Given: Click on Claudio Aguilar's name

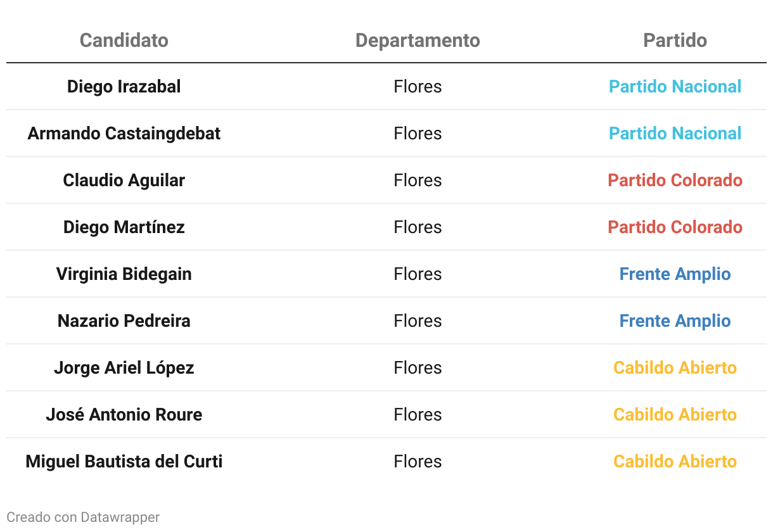Looking at the screenshot, I should 124,180.
